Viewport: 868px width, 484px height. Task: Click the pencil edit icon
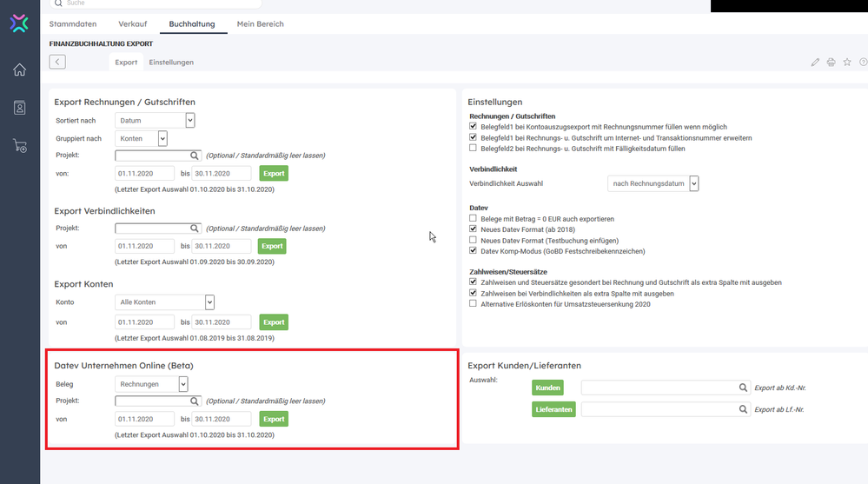(815, 63)
